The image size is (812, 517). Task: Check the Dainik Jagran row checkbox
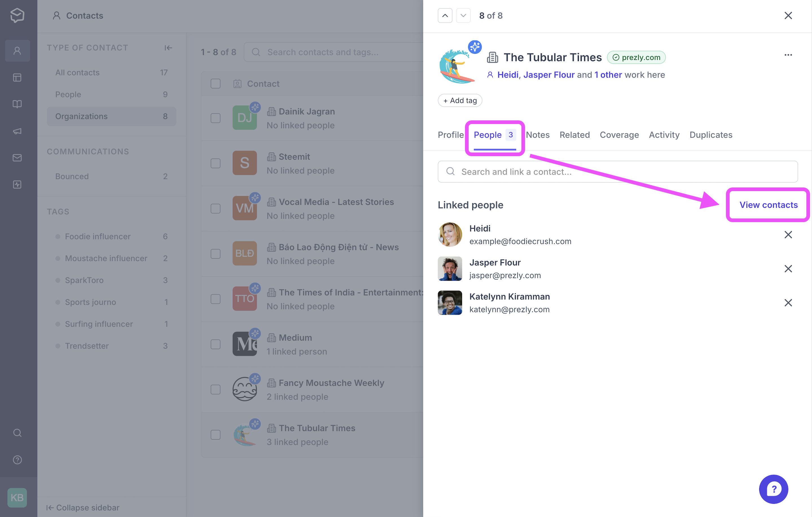(216, 118)
